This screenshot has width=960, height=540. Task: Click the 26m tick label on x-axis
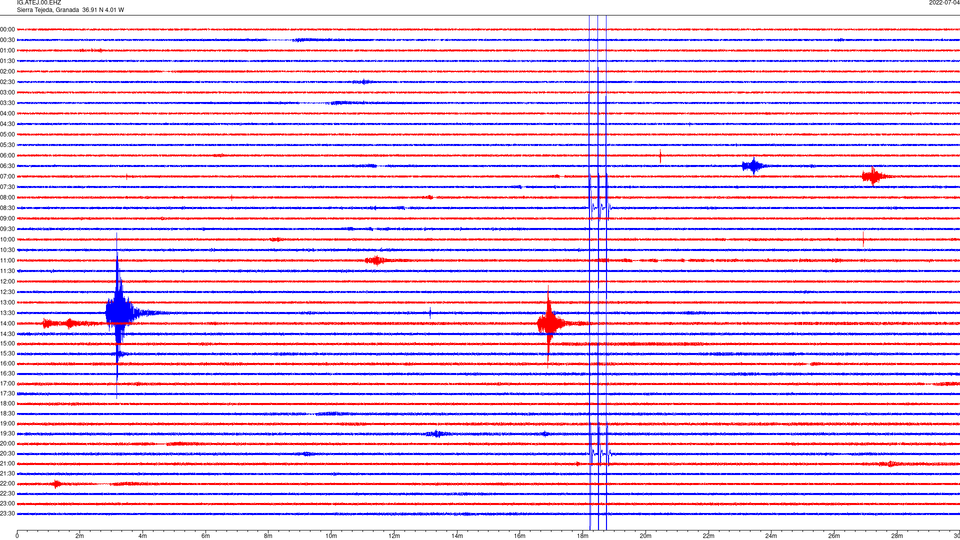point(834,536)
